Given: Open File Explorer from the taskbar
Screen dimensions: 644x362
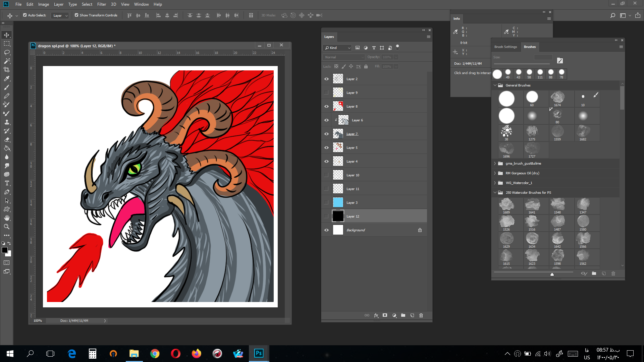Looking at the screenshot, I should (134, 354).
